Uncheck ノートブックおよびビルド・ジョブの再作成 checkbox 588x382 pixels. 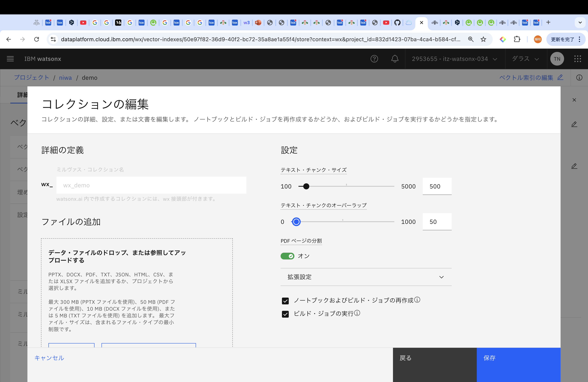(x=285, y=301)
